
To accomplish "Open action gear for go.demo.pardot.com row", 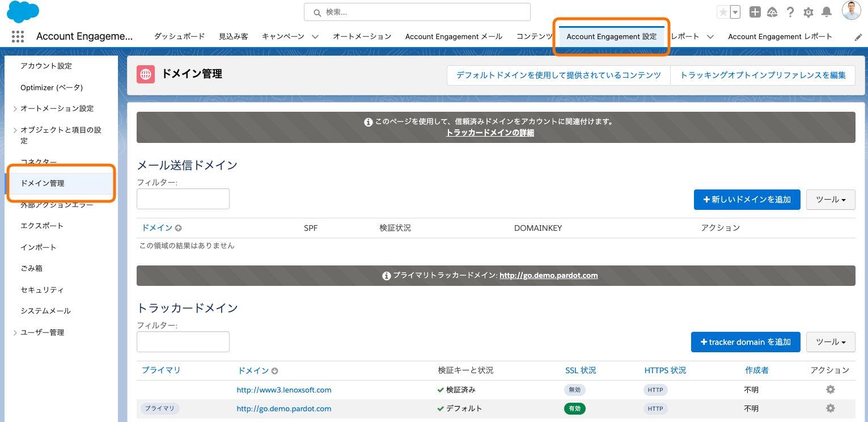I will pyautogui.click(x=831, y=408).
